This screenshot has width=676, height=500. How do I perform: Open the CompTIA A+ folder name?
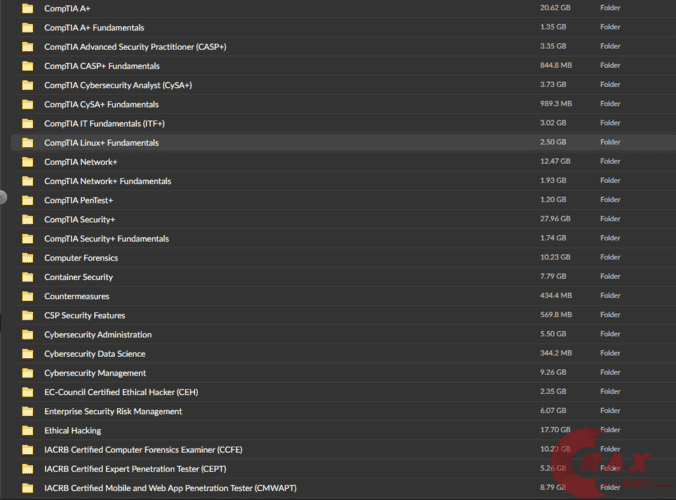tap(67, 9)
